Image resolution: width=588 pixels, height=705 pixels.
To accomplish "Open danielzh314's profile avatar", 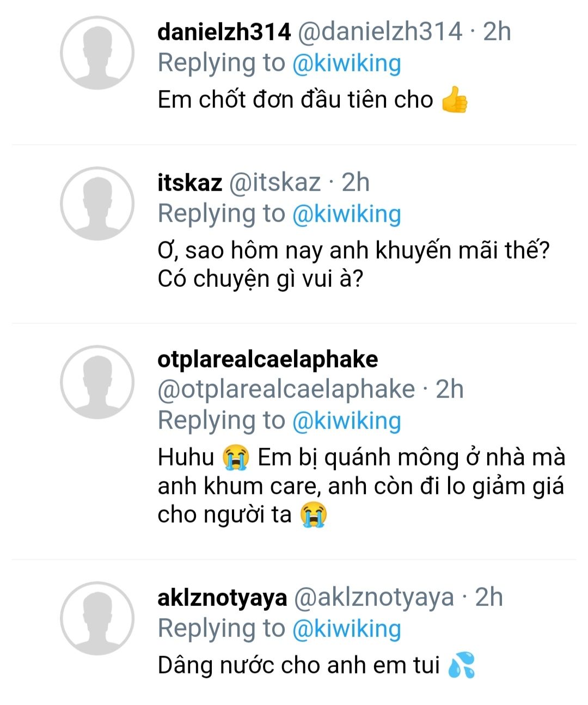I will tap(97, 53).
